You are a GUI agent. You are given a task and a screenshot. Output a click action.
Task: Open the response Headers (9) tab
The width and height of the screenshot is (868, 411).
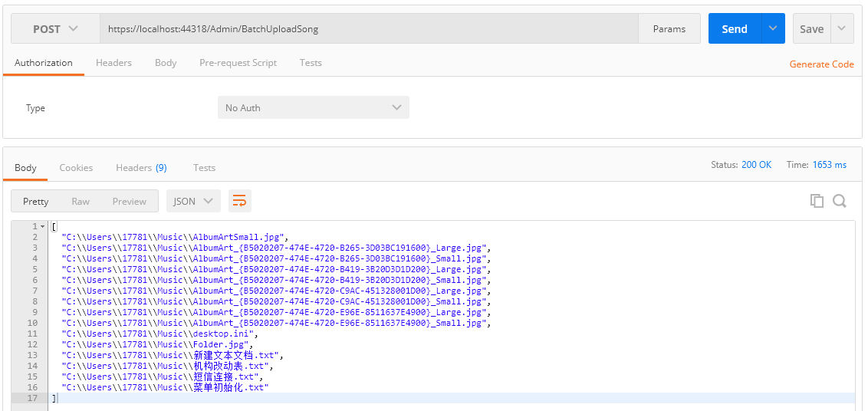coord(141,168)
